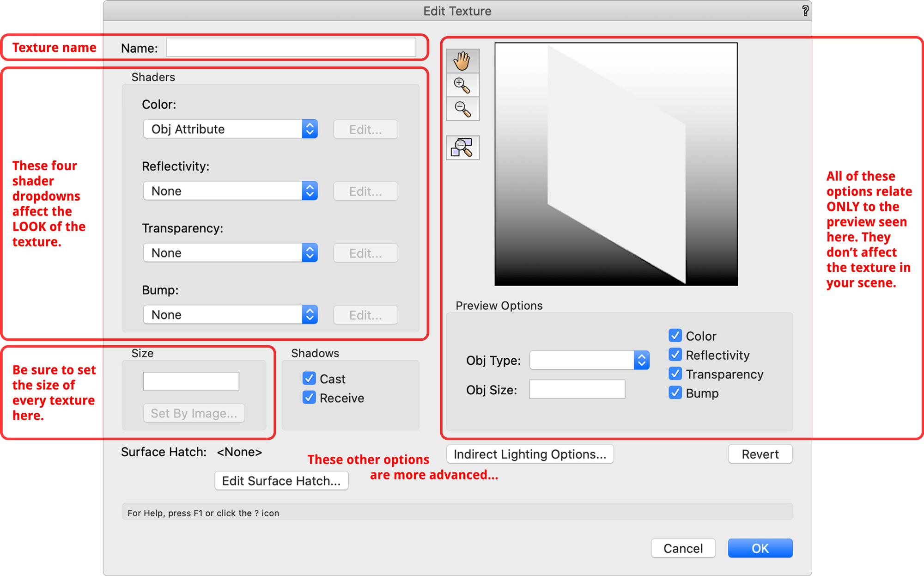Uncheck the Transparency preview option
The height and width of the screenshot is (576, 924).
pos(675,374)
